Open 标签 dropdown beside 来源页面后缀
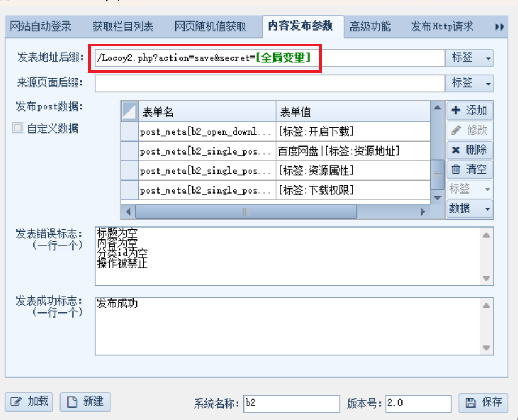This screenshot has width=518, height=420. tap(469, 84)
